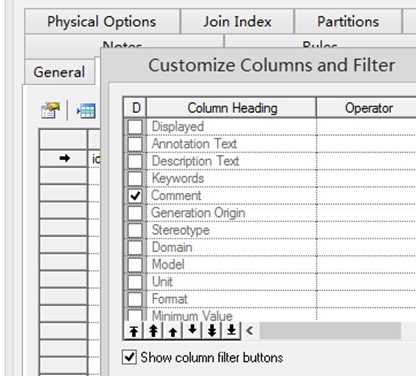Click the single down arrow icon
This screenshot has height=376, width=416.
coord(192,331)
